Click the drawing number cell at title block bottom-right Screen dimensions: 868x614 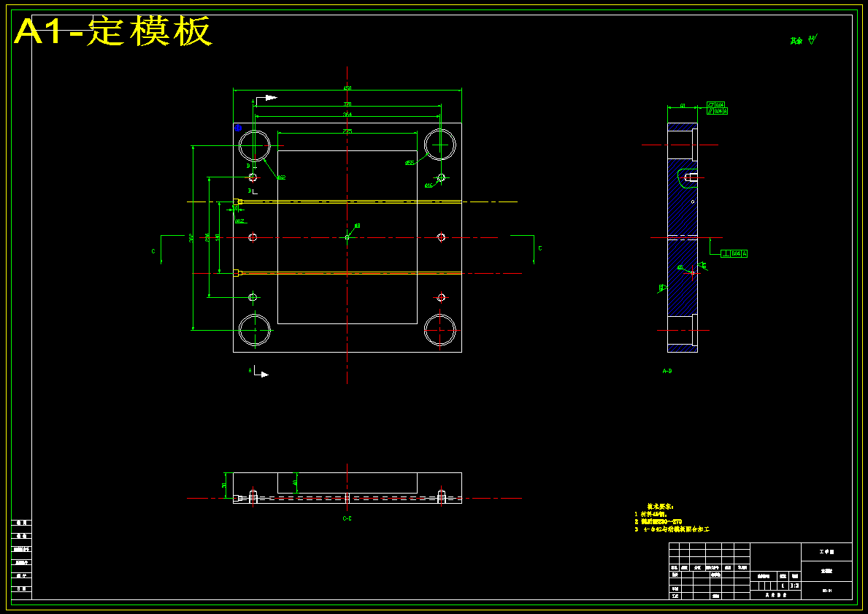[x=826, y=591]
